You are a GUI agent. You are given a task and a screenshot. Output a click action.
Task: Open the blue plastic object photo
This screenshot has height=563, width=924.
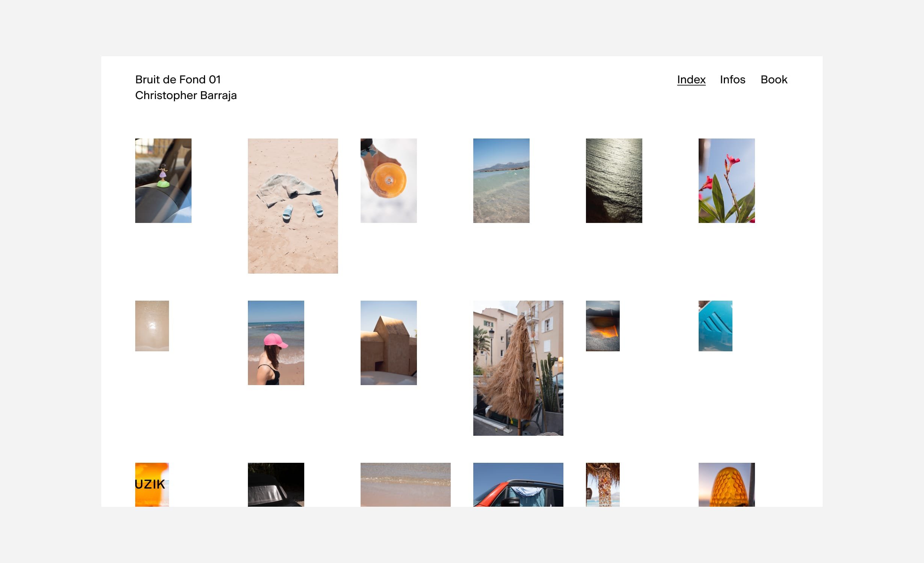pos(716,326)
